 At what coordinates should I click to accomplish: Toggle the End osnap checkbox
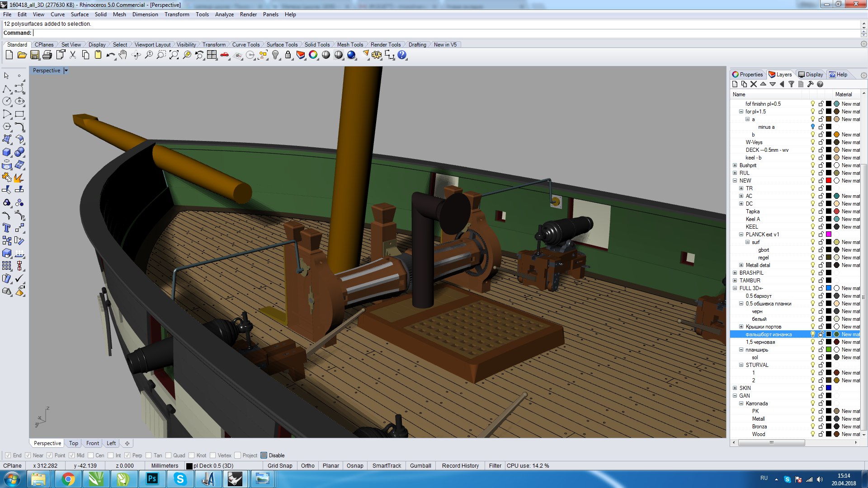[x=8, y=455]
